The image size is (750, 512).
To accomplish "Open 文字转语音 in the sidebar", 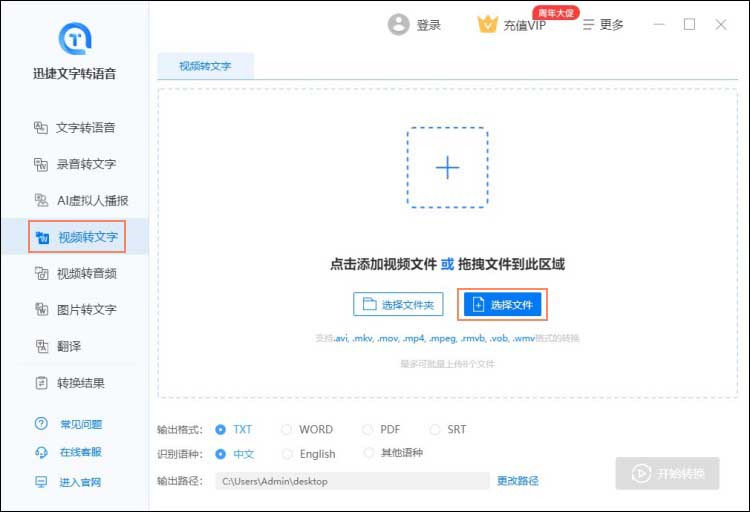I will pos(75,128).
